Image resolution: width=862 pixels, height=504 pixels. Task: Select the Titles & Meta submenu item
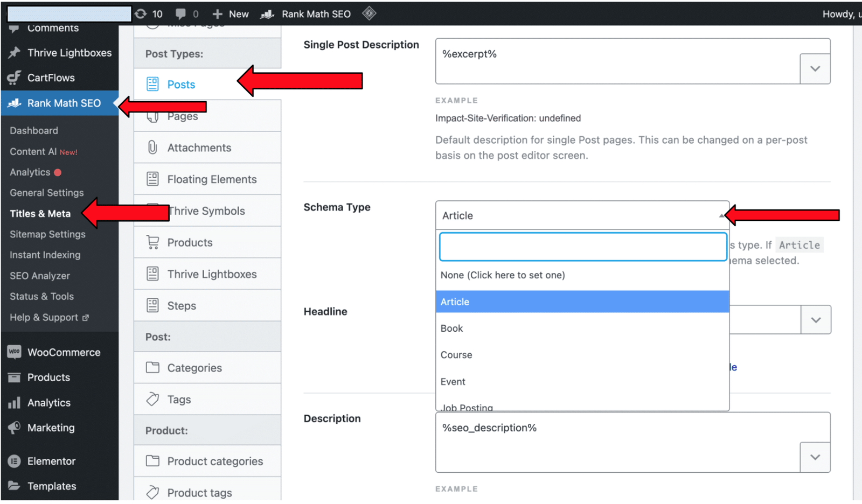point(40,214)
